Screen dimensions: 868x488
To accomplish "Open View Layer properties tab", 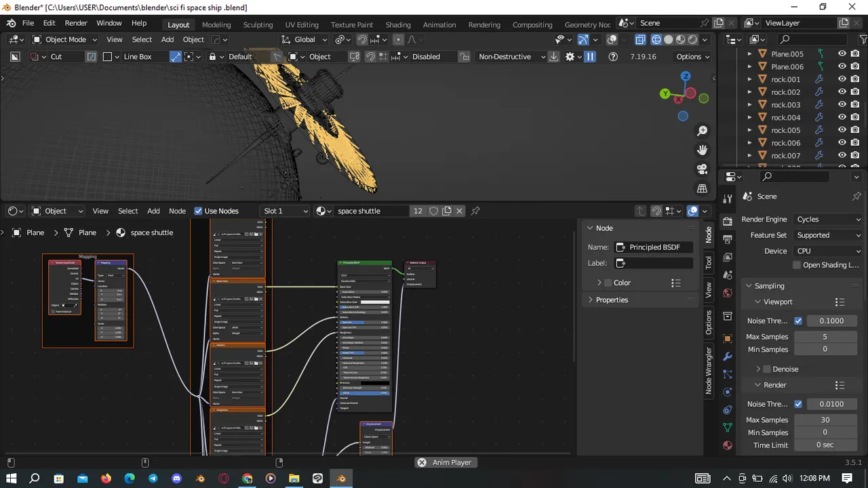I will point(728,257).
